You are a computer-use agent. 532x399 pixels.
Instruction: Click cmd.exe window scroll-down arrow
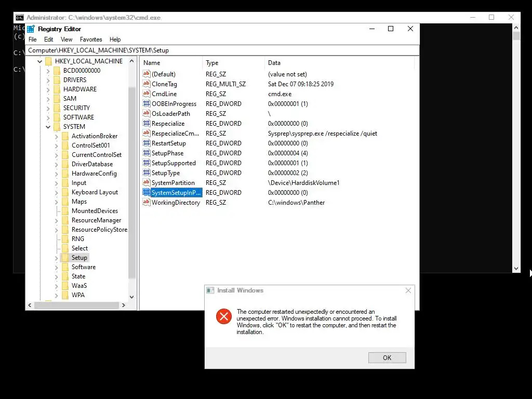click(516, 269)
